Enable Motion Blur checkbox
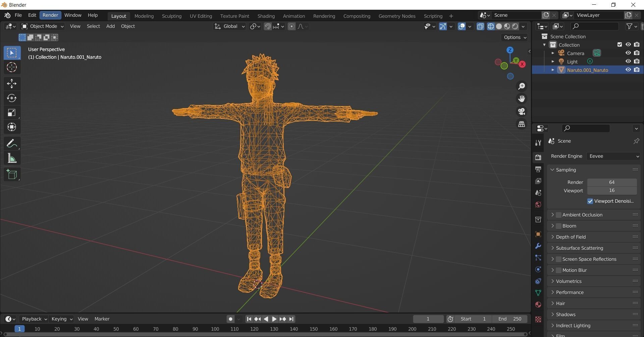Image resolution: width=644 pixels, height=337 pixels. (x=558, y=270)
